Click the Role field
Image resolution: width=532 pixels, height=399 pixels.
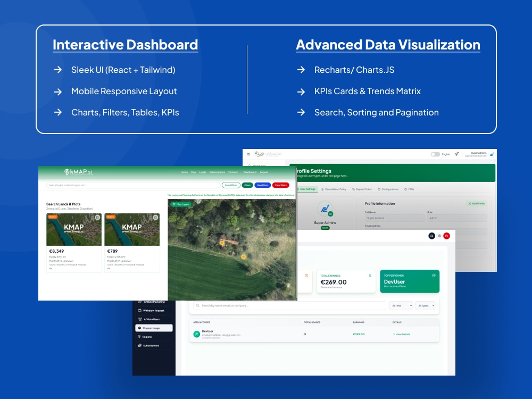(x=458, y=218)
